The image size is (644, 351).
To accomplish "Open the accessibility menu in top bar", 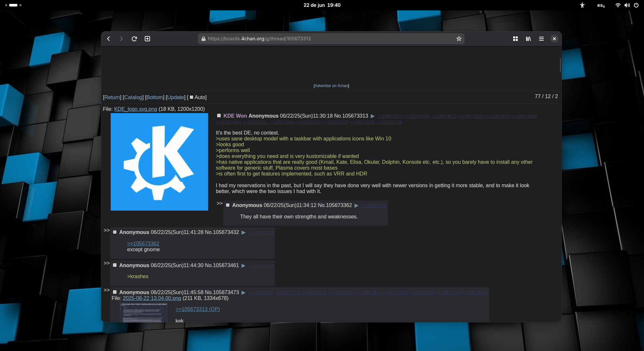I will click(x=582, y=5).
